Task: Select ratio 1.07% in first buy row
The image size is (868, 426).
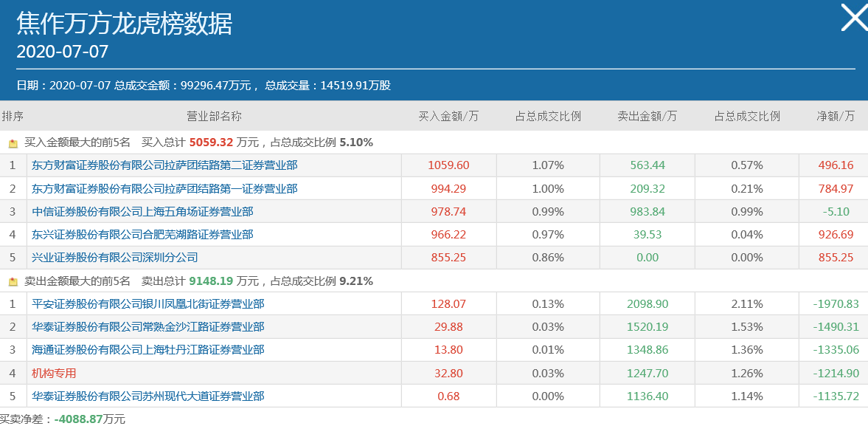Action: (548, 165)
